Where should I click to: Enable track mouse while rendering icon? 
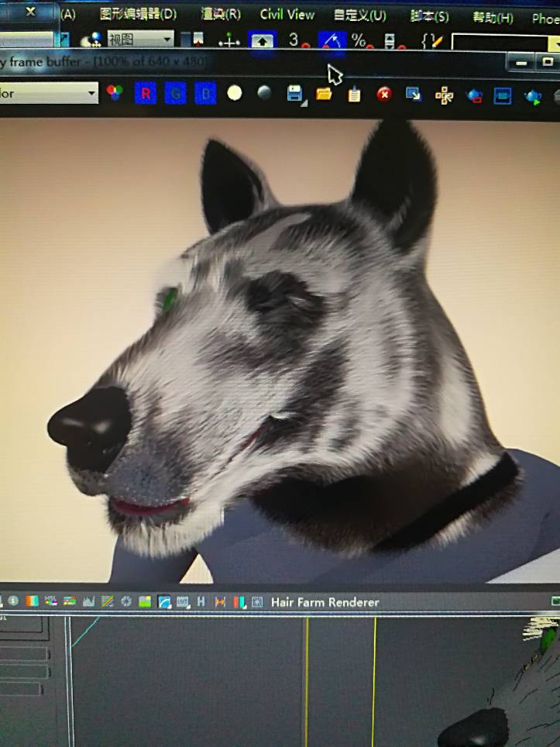coord(444,96)
